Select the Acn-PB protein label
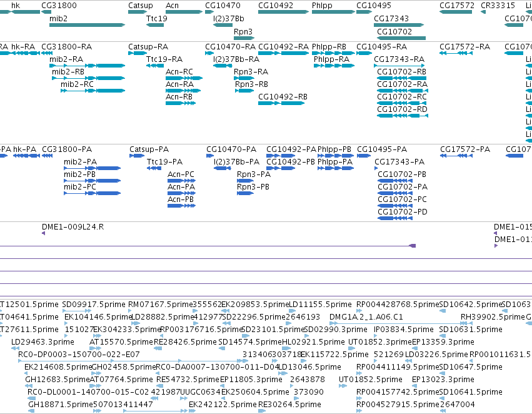 pyautogui.click(x=181, y=199)
